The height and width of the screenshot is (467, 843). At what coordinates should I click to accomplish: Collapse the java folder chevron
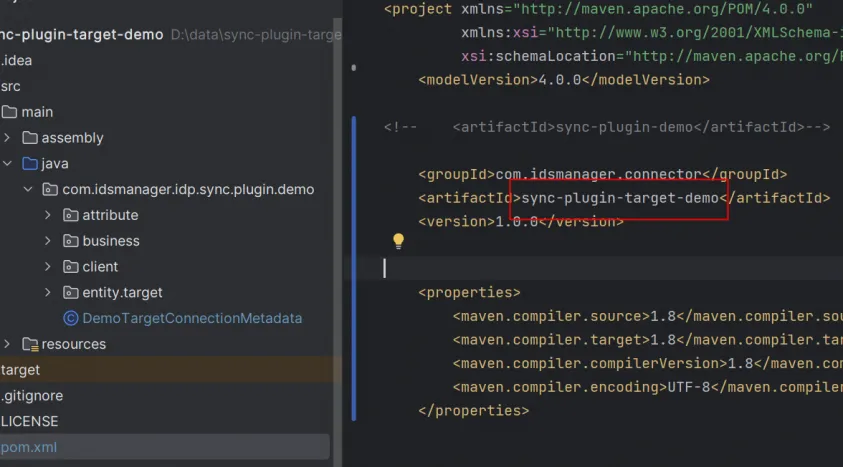coord(7,164)
